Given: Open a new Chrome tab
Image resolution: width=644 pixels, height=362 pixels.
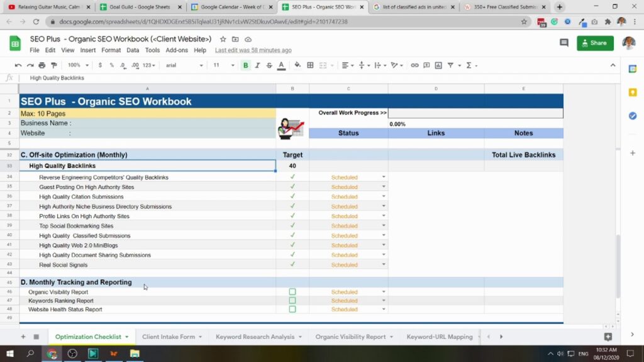Looking at the screenshot, I should (x=559, y=7).
